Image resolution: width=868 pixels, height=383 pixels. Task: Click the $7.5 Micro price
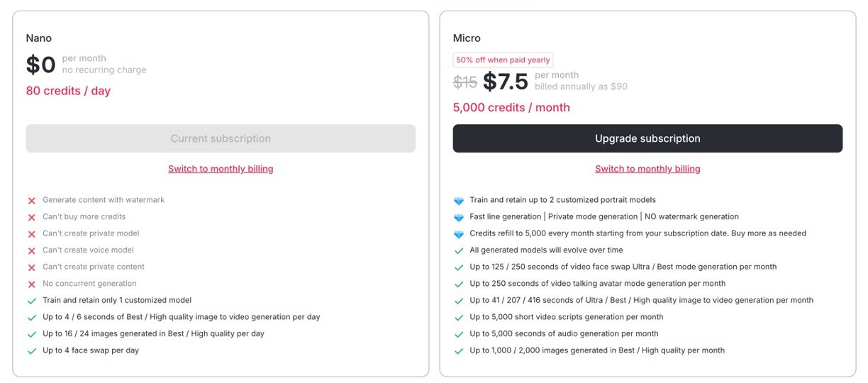[506, 82]
